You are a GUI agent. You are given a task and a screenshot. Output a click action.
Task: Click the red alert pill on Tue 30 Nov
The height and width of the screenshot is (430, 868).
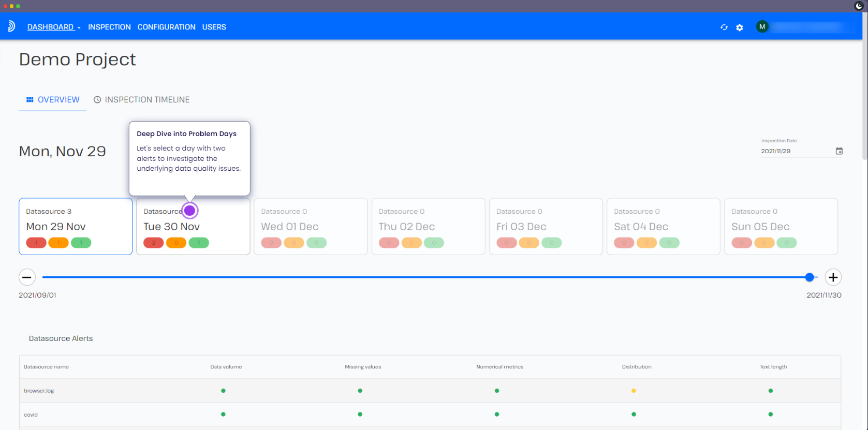click(x=154, y=243)
